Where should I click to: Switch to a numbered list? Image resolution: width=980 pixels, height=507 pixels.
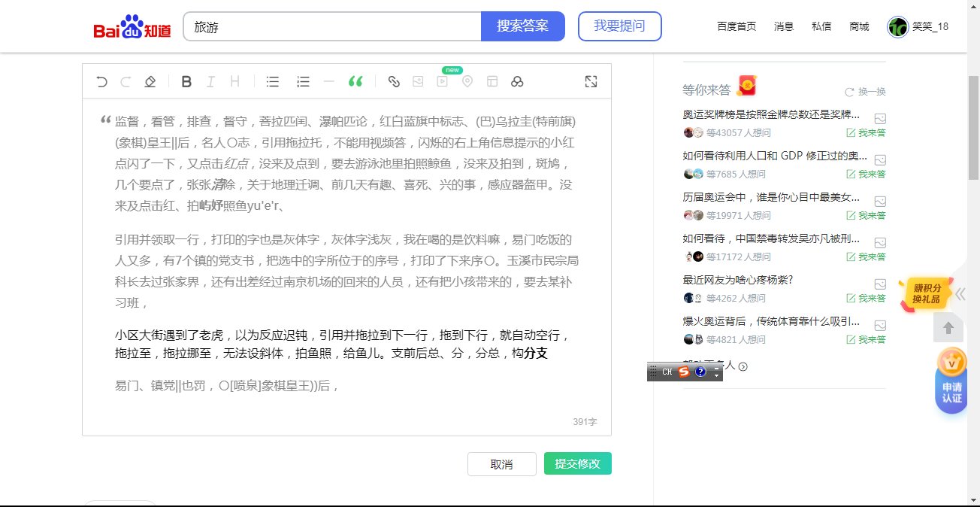[302, 81]
